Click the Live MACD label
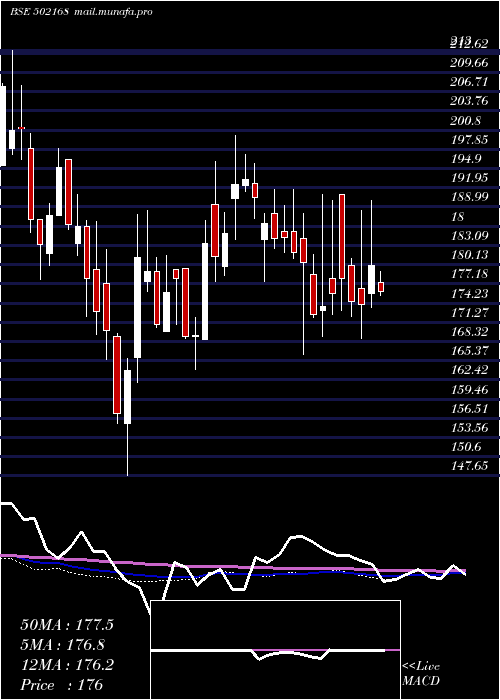Viewport: 500px width, 700px height. click(421, 673)
